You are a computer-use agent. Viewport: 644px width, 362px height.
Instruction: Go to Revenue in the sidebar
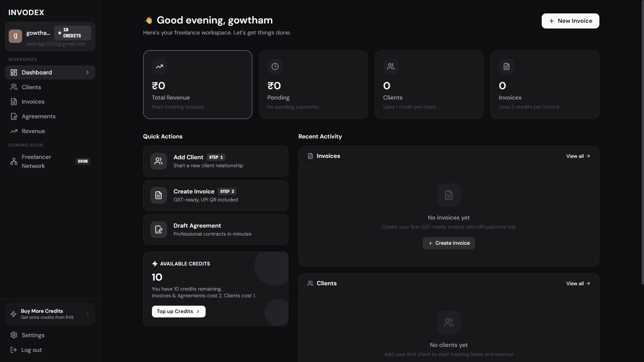[x=33, y=131]
